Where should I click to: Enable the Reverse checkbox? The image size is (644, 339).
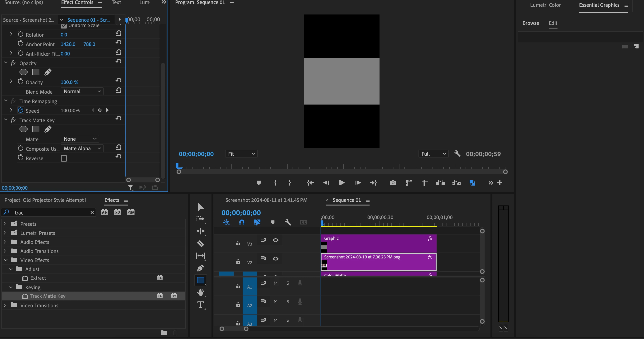[x=64, y=158]
